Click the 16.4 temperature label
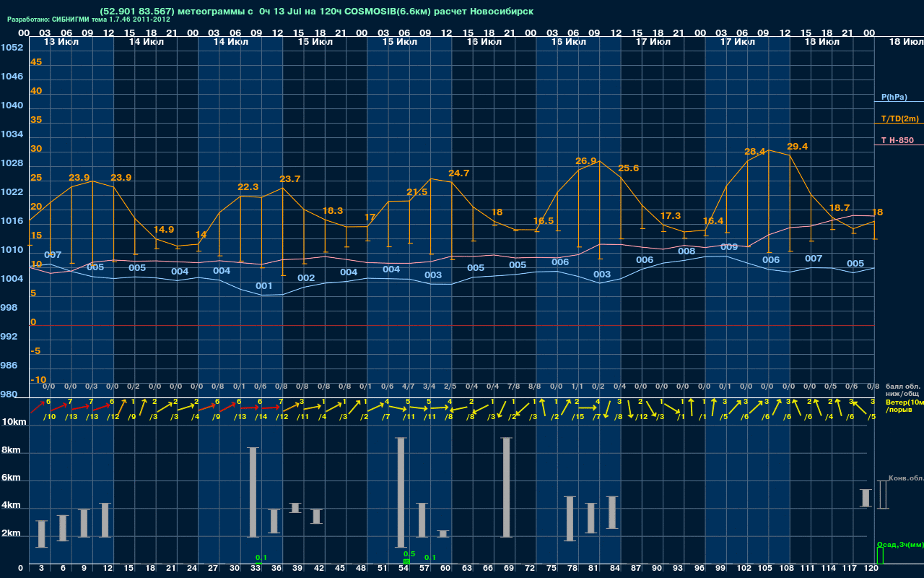This screenshot has height=578, width=924. (x=712, y=221)
